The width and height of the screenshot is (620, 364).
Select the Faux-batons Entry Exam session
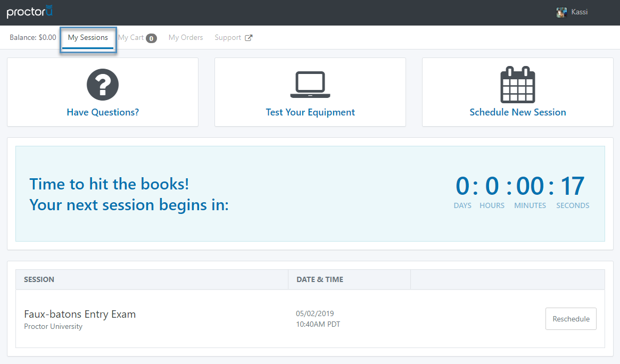coord(80,314)
